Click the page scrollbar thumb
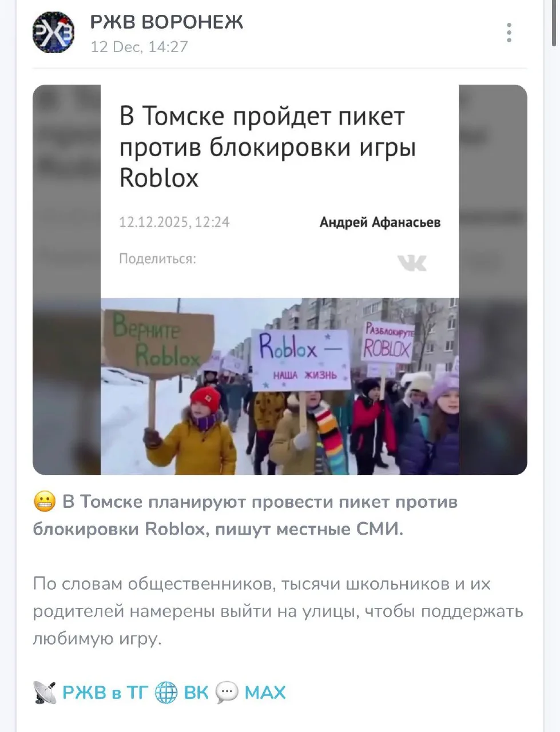Image resolution: width=560 pixels, height=732 pixels. pyautogui.click(x=554, y=23)
